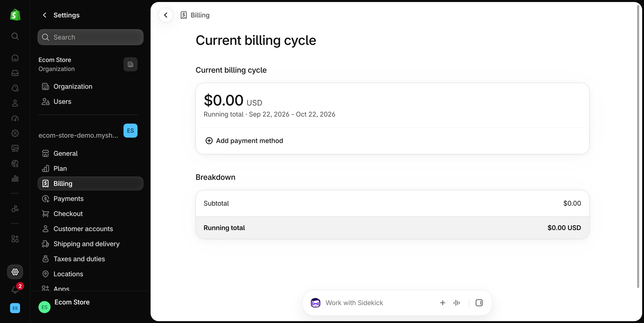The width and height of the screenshot is (644, 323).
Task: Open Taxes and duties settings
Action: point(91,259)
